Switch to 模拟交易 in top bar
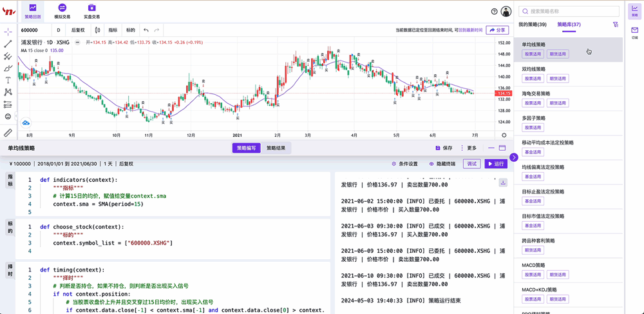644x314 pixels. coord(62,11)
